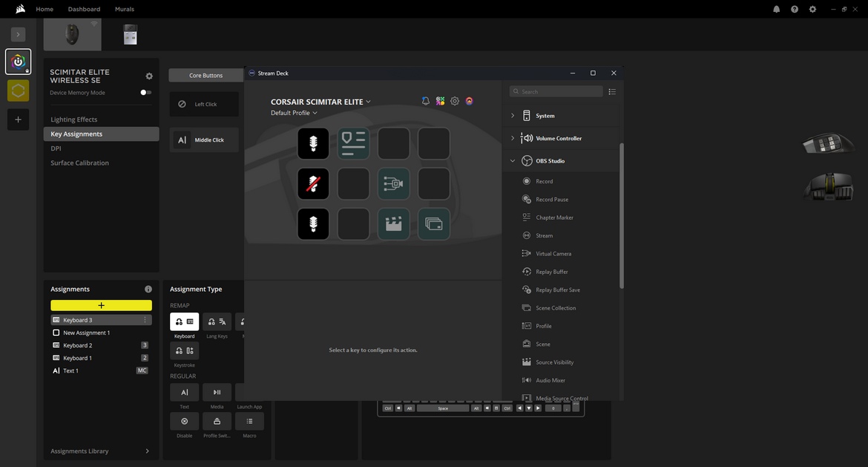The width and height of the screenshot is (868, 467).
Task: Choose the Disable assignment type
Action: [x=184, y=421]
